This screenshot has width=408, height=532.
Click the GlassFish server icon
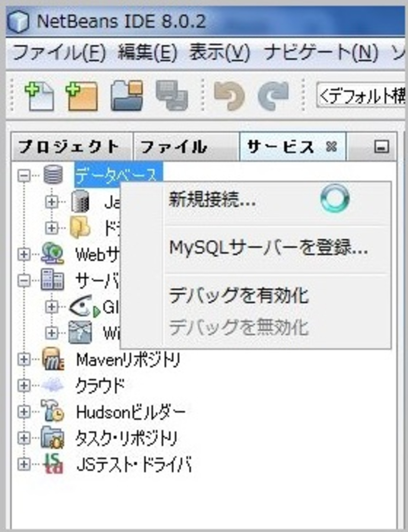tap(85, 306)
